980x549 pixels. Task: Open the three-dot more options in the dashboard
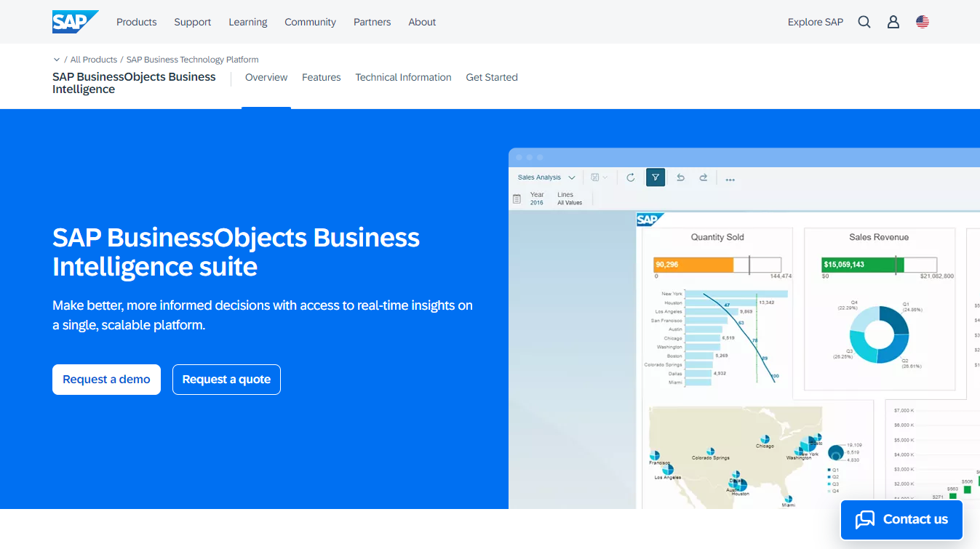730,178
